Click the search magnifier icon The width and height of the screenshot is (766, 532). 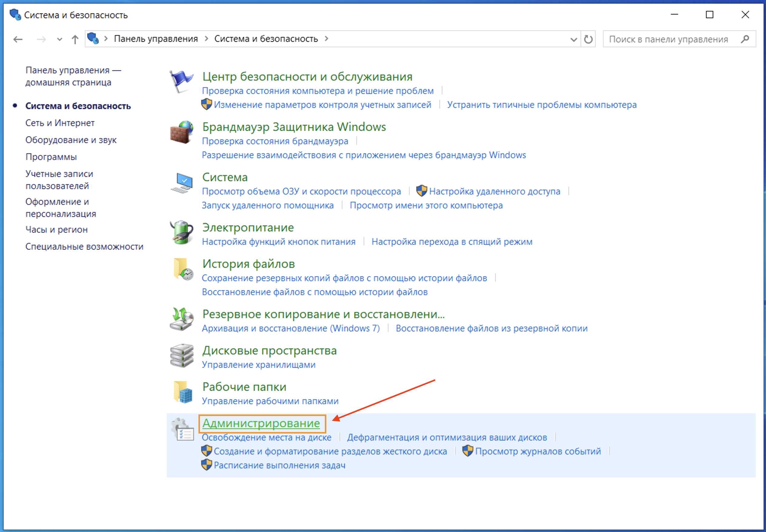pyautogui.click(x=745, y=39)
